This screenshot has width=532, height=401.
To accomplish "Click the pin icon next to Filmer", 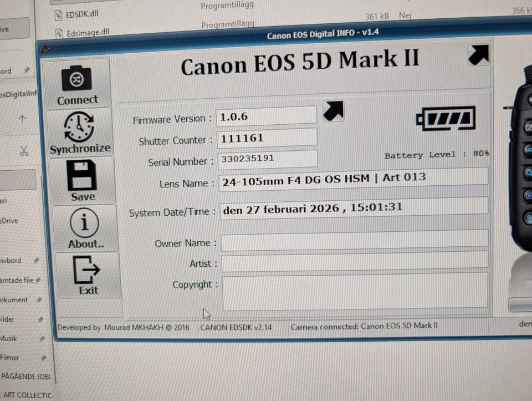I will (43, 358).
